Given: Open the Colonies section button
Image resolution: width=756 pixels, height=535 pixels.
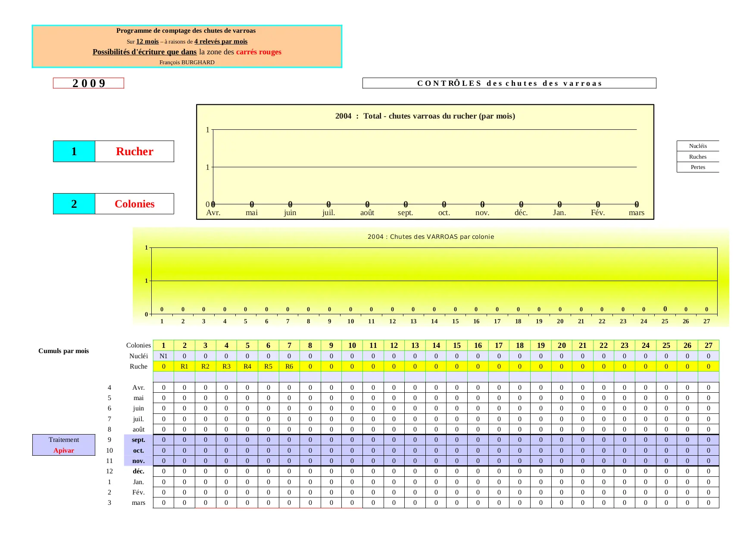Looking at the screenshot, I should coord(134,204).
